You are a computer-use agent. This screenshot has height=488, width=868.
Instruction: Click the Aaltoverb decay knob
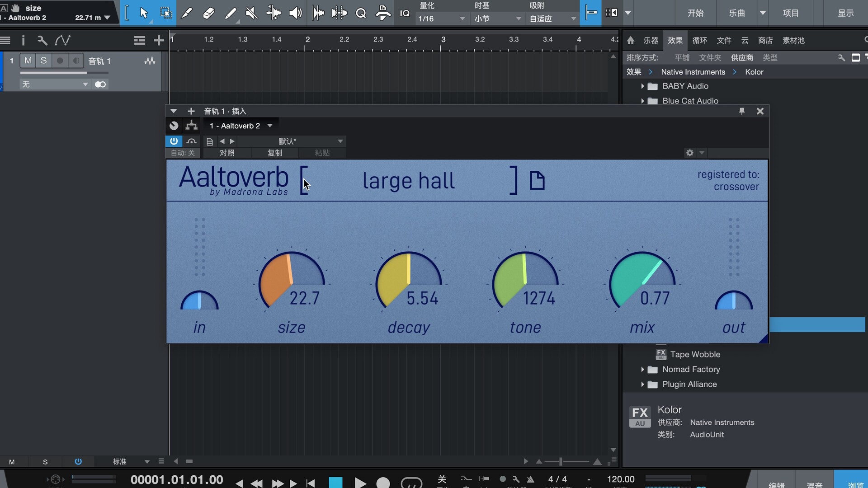pyautogui.click(x=409, y=280)
